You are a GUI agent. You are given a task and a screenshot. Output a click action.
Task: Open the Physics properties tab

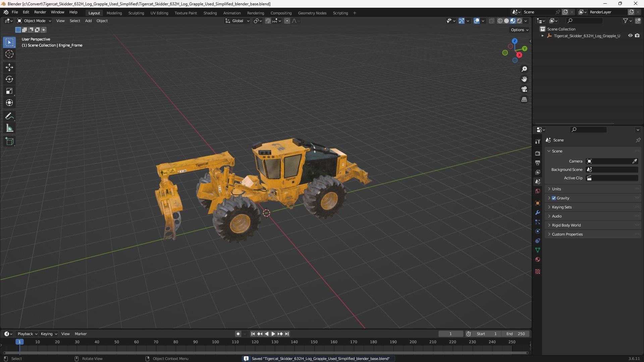point(538,231)
